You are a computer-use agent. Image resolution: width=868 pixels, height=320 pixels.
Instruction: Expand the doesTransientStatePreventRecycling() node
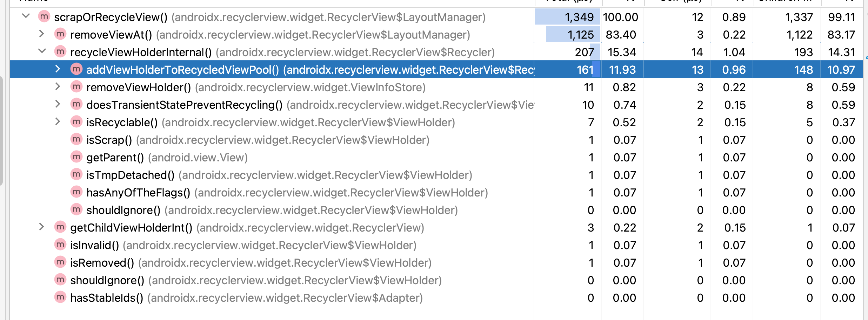point(58,104)
